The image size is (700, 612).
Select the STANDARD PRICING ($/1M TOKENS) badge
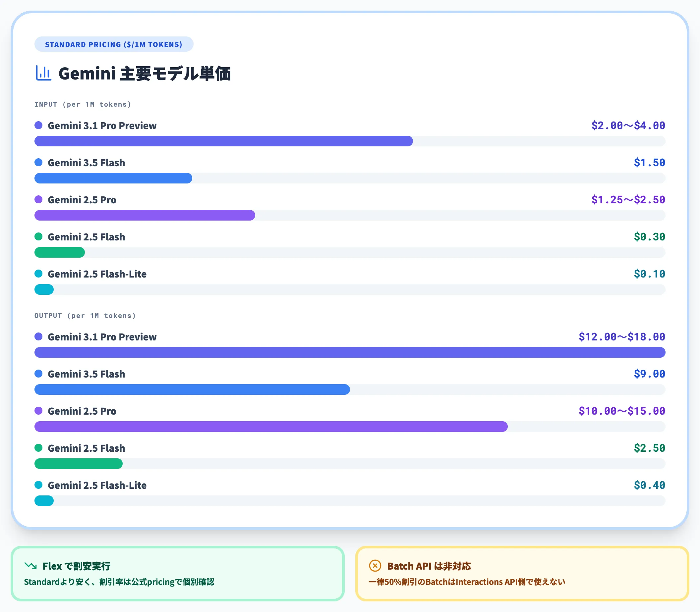click(x=114, y=44)
